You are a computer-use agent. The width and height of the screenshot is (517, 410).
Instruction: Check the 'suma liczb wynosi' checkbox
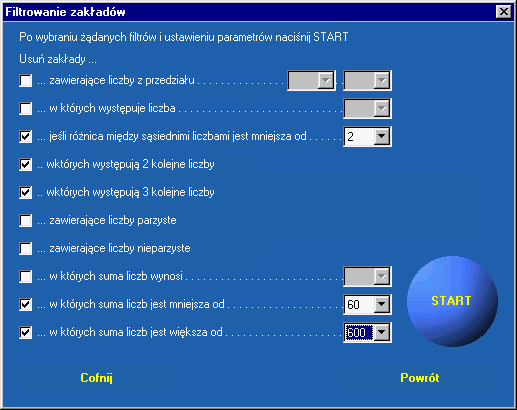coord(26,276)
